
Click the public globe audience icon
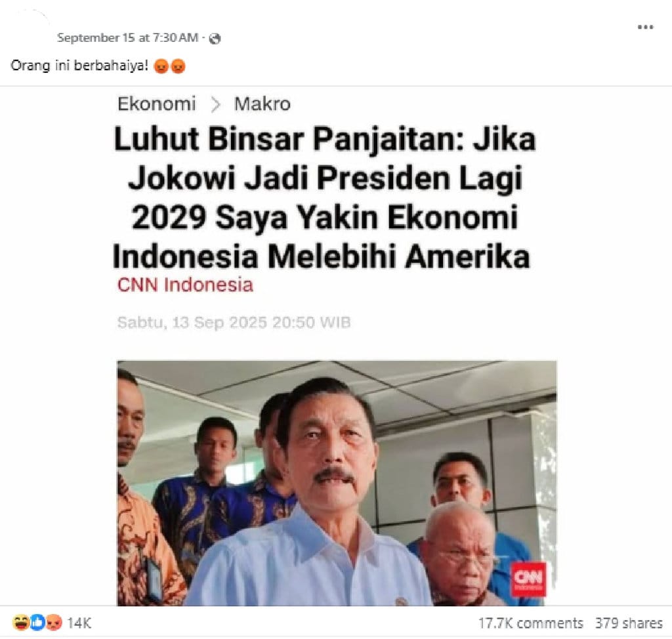pyautogui.click(x=215, y=39)
